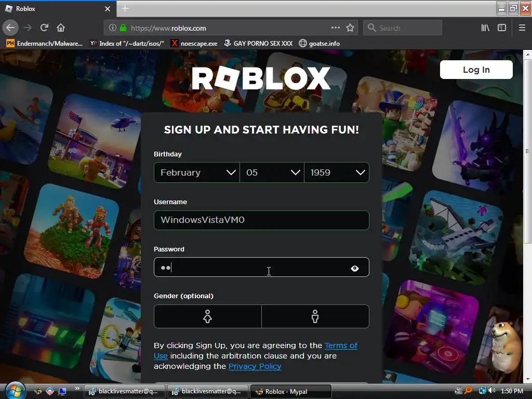Viewport: 532px width, 399px height.
Task: Select the male gender option
Action: [315, 316]
